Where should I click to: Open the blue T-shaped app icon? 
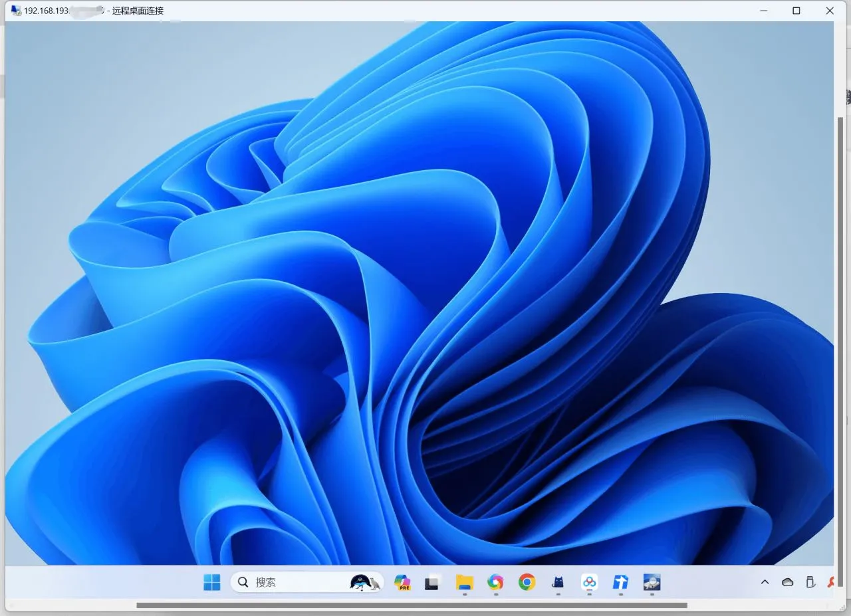point(620,582)
